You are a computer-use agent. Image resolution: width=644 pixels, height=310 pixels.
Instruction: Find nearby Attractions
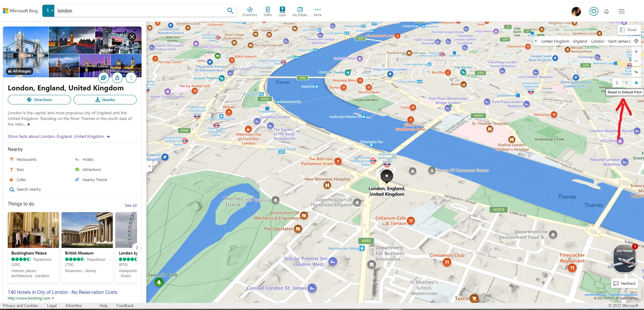(88, 169)
